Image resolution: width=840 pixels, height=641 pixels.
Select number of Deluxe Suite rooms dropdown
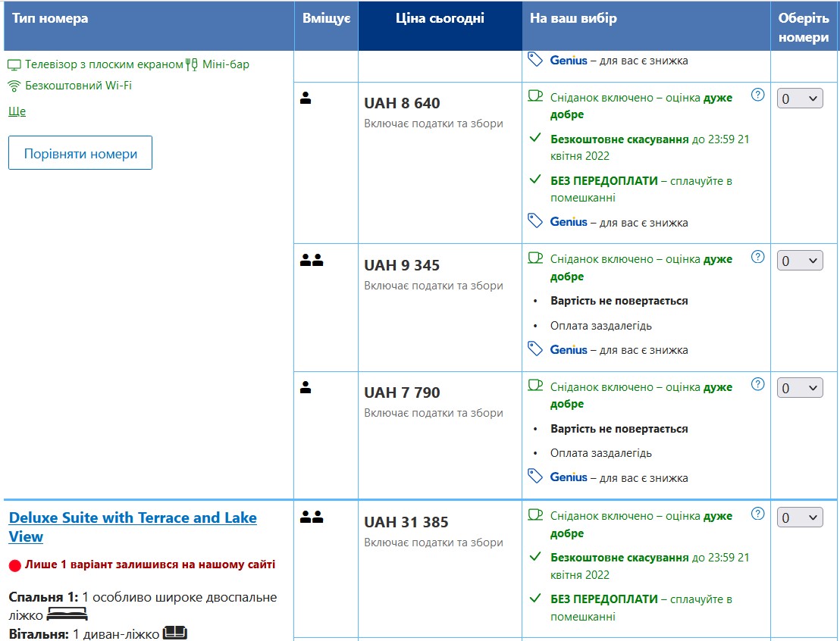coord(800,517)
